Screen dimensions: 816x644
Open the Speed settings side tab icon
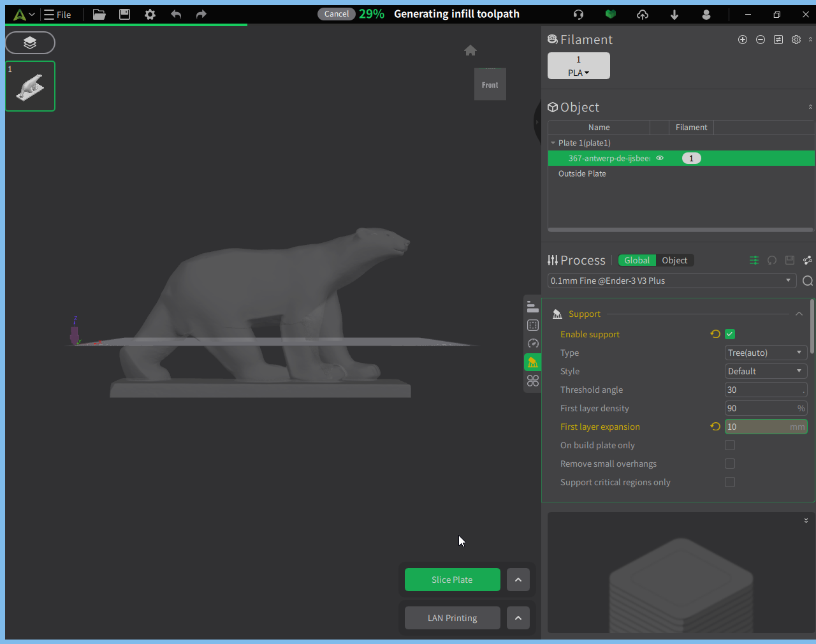tap(533, 344)
